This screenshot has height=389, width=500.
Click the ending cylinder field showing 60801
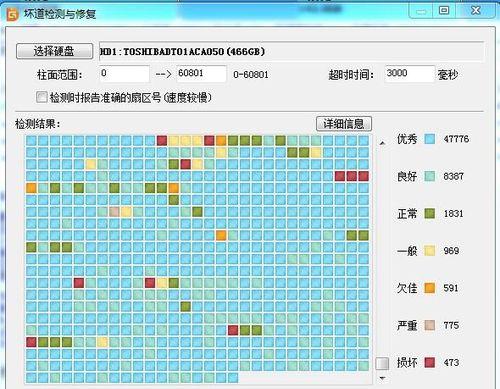201,74
